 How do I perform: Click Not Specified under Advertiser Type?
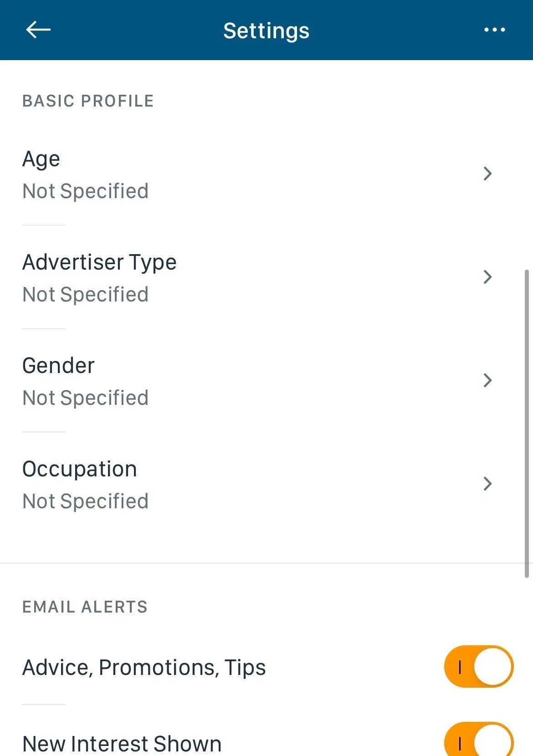pos(86,295)
